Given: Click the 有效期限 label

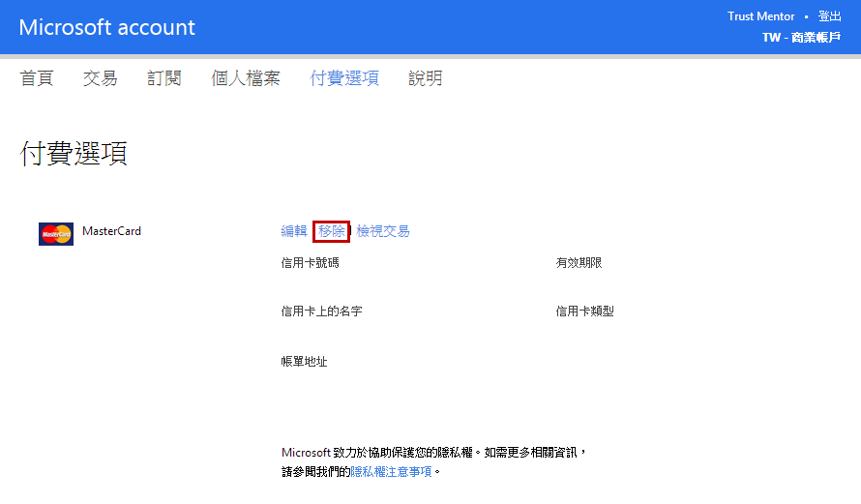Looking at the screenshot, I should coord(579,263).
